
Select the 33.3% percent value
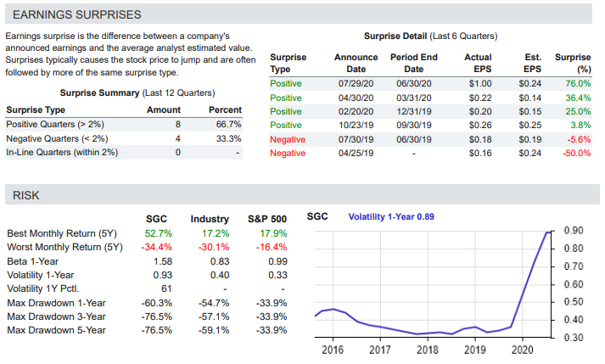(x=228, y=138)
